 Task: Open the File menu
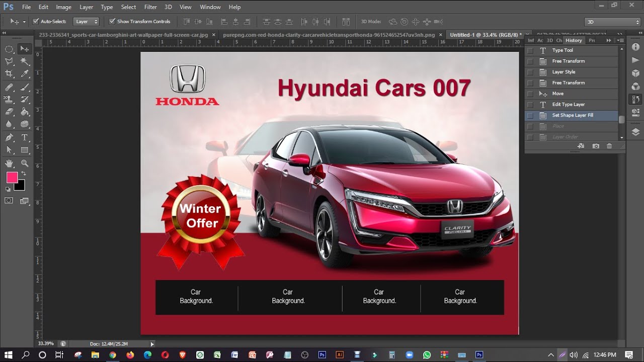pos(27,7)
